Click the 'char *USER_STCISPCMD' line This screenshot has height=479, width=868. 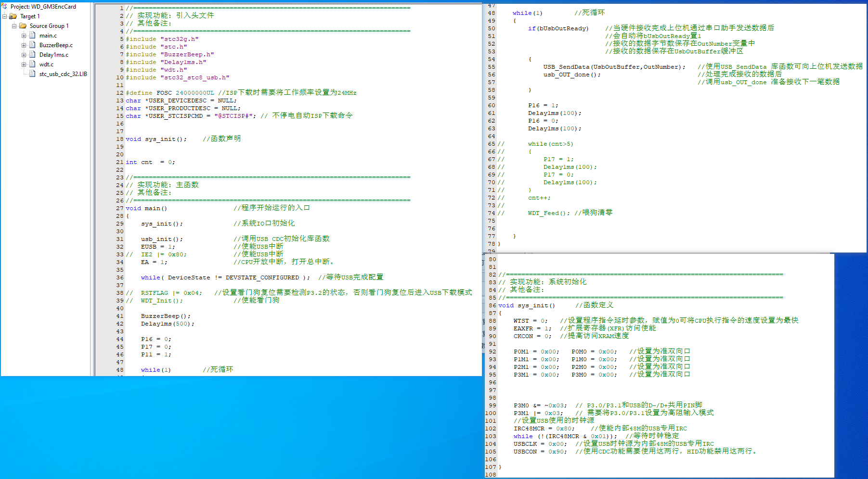pyautogui.click(x=239, y=116)
